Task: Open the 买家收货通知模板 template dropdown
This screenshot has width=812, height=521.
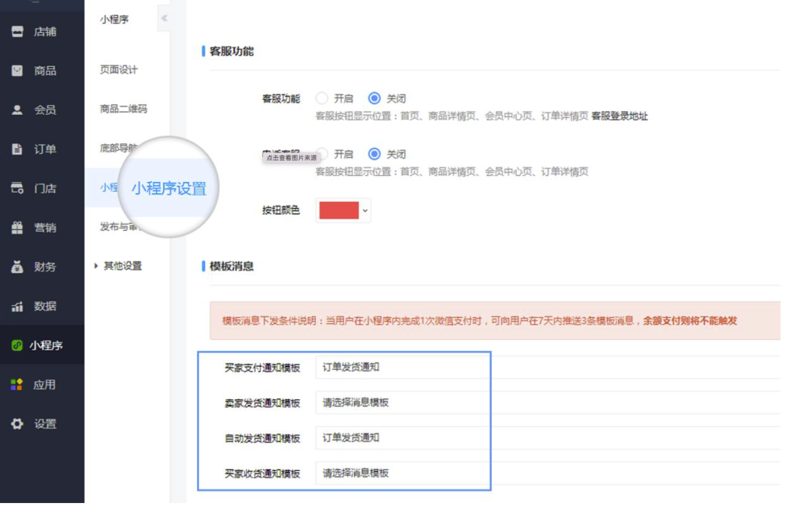Action: (x=403, y=473)
